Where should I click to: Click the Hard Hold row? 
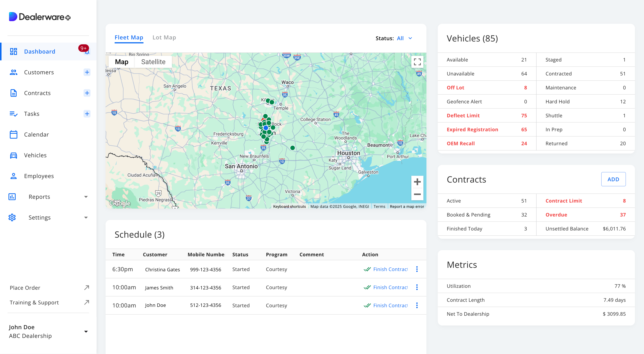coord(585,101)
